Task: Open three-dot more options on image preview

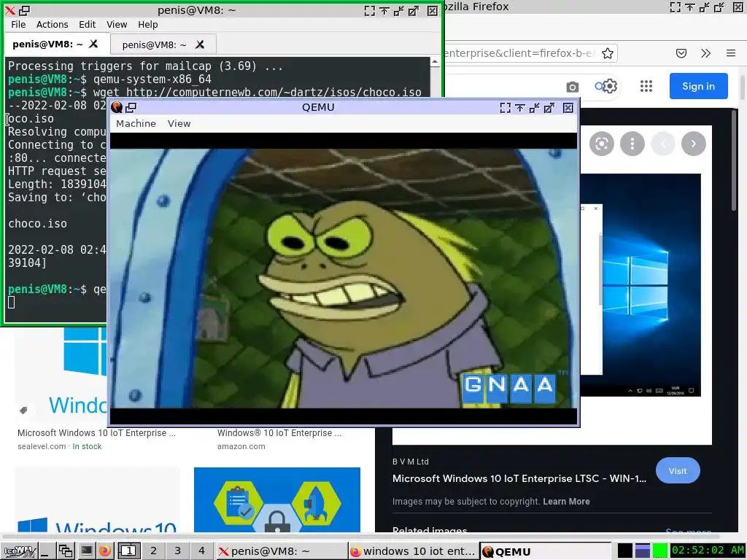Action: (632, 144)
